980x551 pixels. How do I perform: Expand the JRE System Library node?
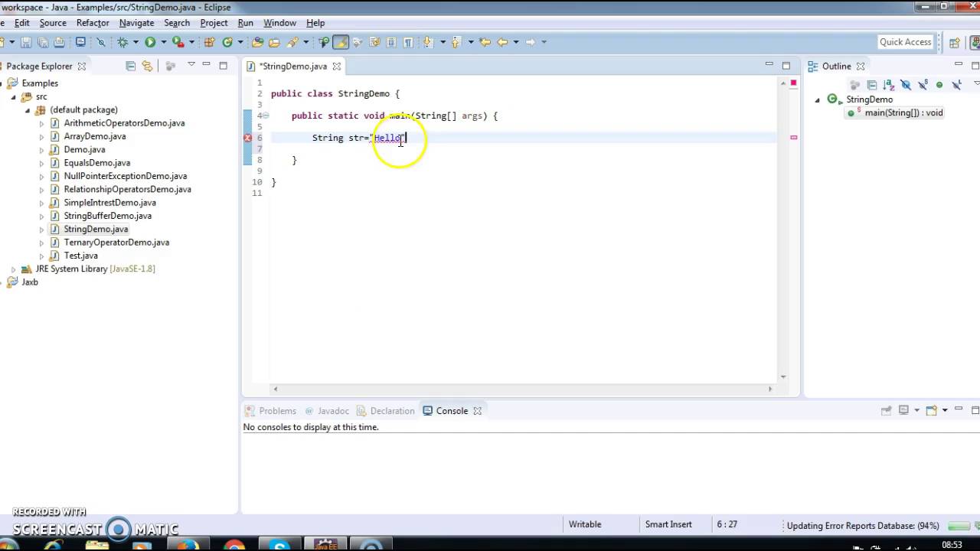[13, 269]
